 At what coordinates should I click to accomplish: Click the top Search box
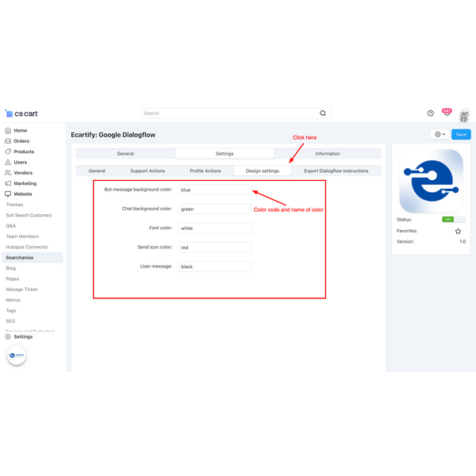(230, 113)
